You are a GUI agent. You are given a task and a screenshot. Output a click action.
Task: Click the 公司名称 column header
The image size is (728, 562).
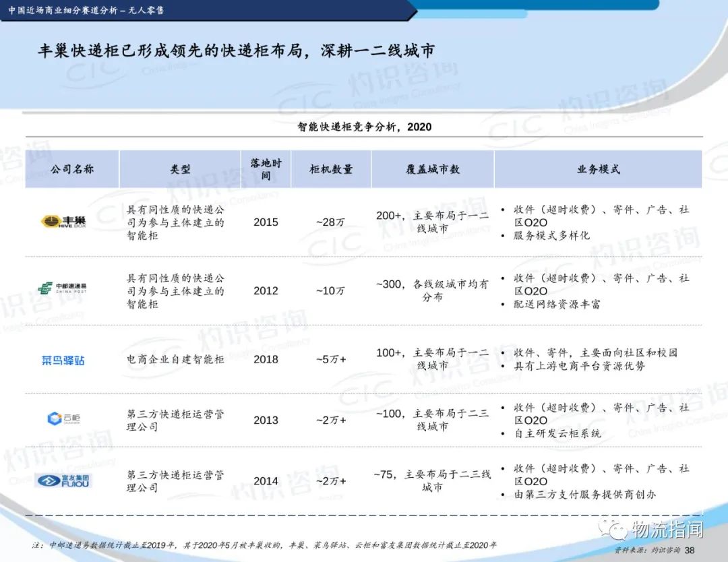click(72, 169)
